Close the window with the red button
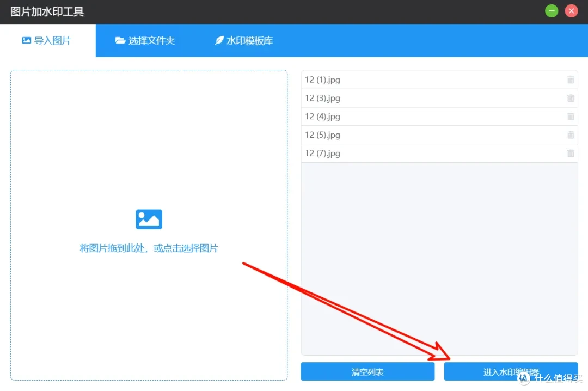Viewport: 588px width, 391px height. pyautogui.click(x=571, y=11)
